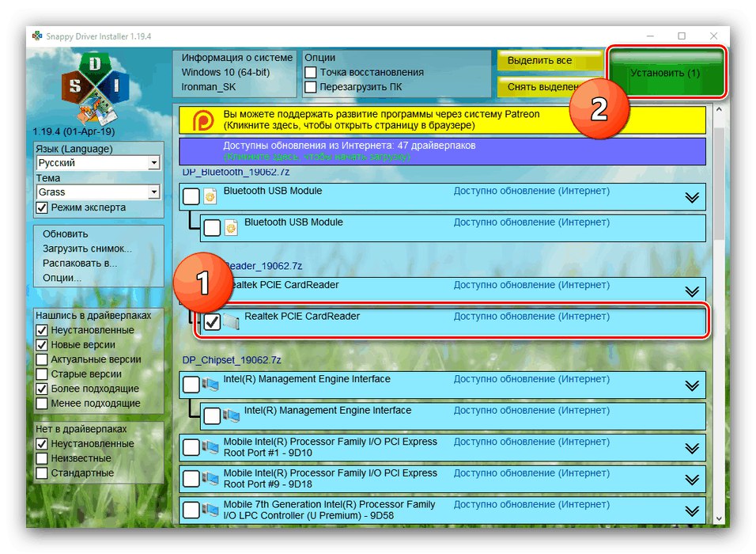The width and height of the screenshot is (756, 554).
Task: Click the internet updates 47 драйверпаков banner
Action: point(442,151)
